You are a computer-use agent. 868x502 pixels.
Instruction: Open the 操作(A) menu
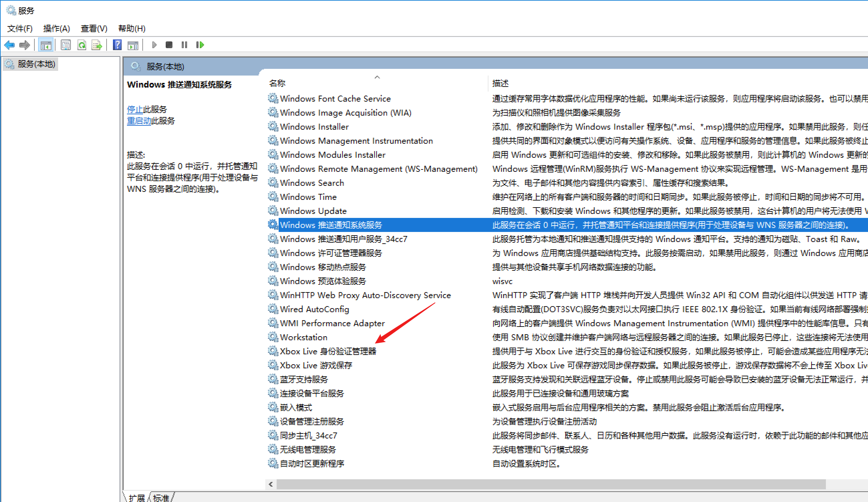[x=56, y=28]
